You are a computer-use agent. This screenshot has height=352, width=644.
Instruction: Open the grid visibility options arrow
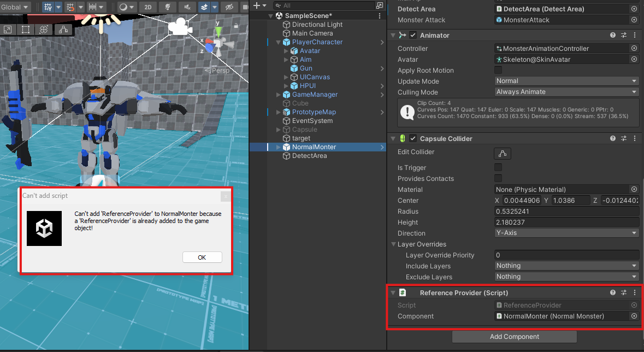click(58, 7)
